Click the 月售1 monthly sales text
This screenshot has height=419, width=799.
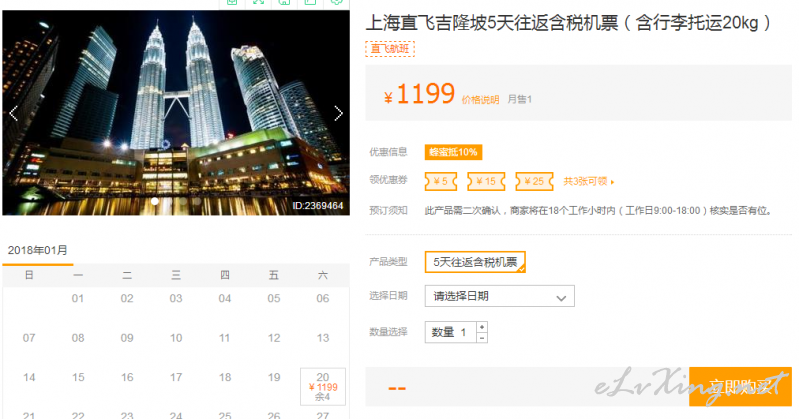[519, 99]
